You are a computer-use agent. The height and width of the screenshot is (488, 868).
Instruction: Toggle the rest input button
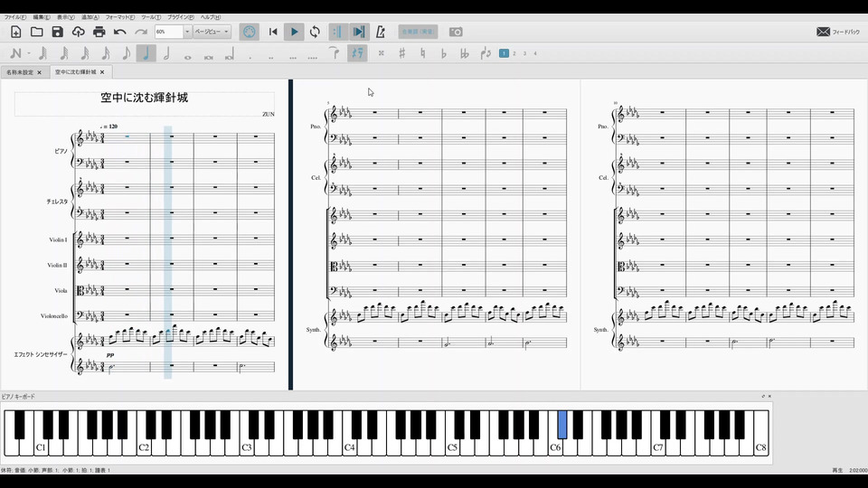pyautogui.click(x=357, y=53)
